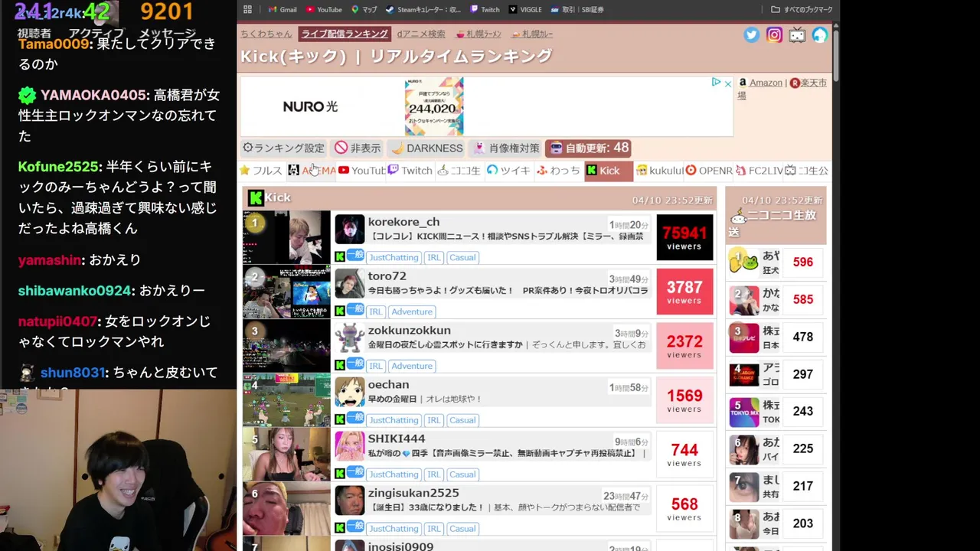The width and height of the screenshot is (980, 551).
Task: Open the browser apps grid icon
Action: click(247, 10)
